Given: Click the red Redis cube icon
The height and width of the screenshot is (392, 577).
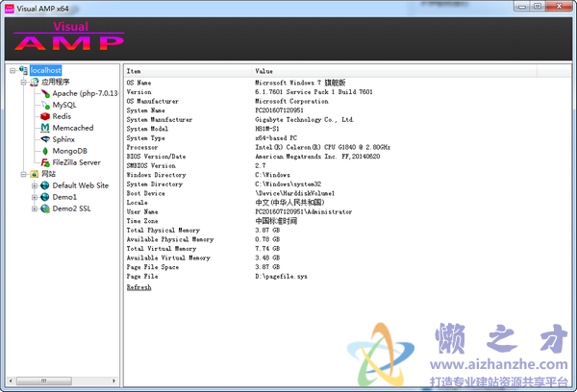Looking at the screenshot, I should point(45,116).
